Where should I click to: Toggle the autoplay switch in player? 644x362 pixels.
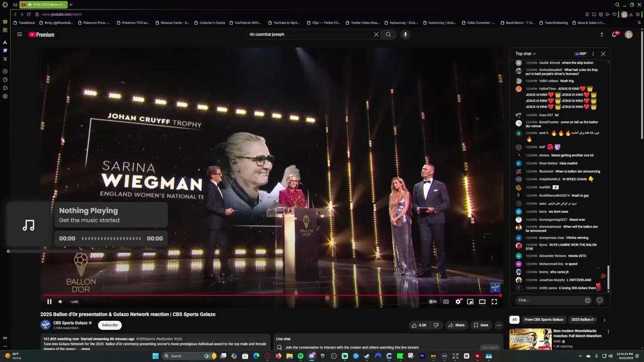433,302
